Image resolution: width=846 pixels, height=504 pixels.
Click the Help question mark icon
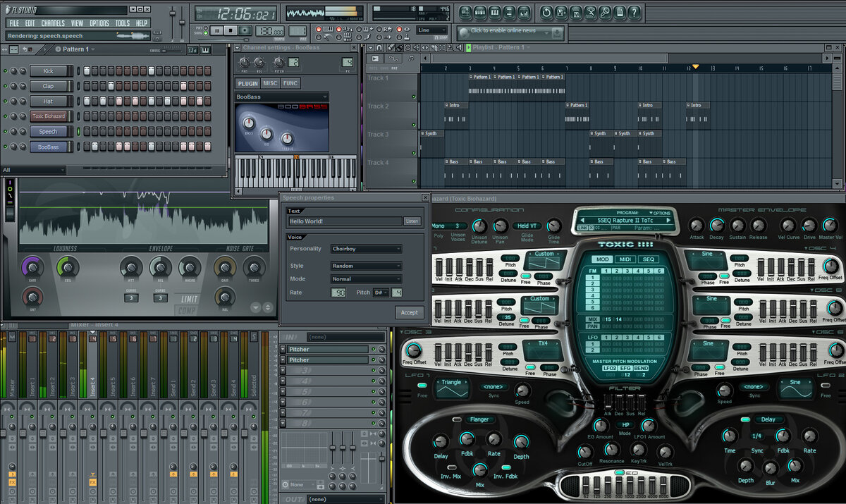pyautogui.click(x=634, y=12)
